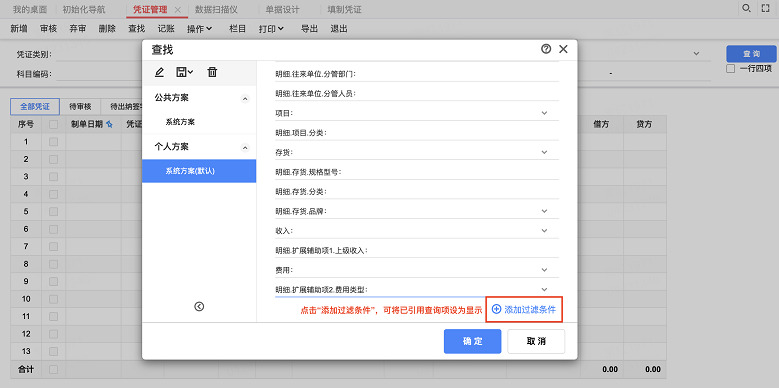Click the 明细.存货.规格型号 input field
The height and width of the screenshot is (388, 779).
pyautogui.click(x=417, y=172)
